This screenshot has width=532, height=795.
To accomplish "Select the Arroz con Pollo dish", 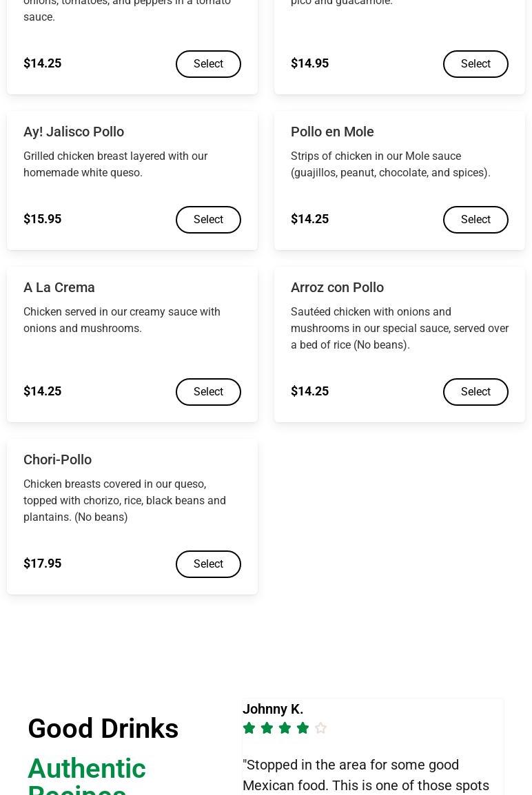I will [475, 392].
